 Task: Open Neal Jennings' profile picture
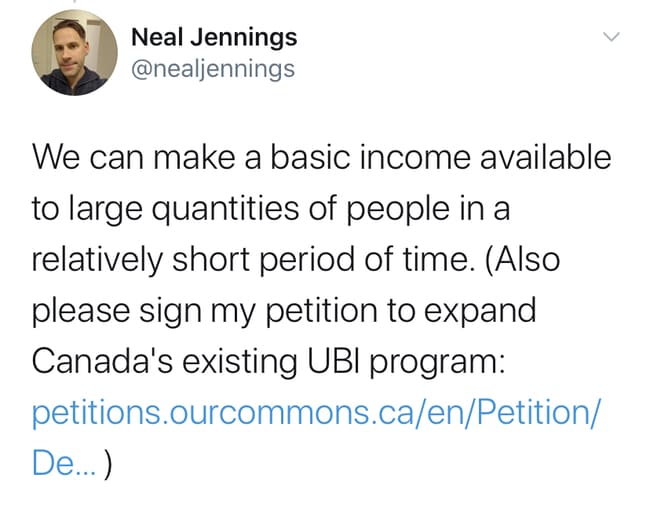click(75, 53)
